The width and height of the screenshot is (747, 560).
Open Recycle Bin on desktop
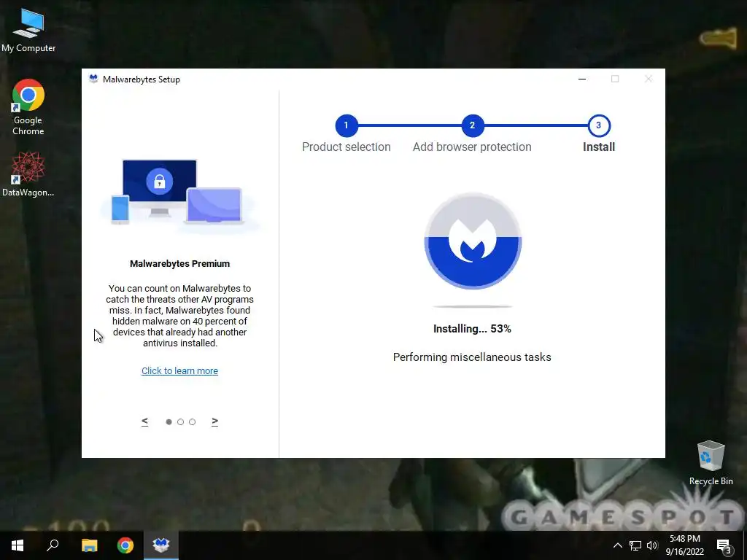pos(711,463)
